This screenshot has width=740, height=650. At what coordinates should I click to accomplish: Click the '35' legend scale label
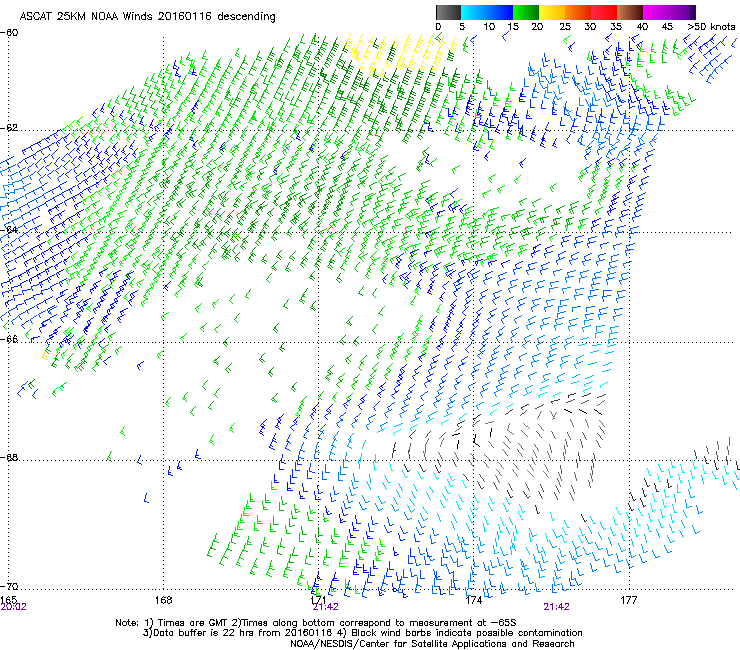point(616,27)
